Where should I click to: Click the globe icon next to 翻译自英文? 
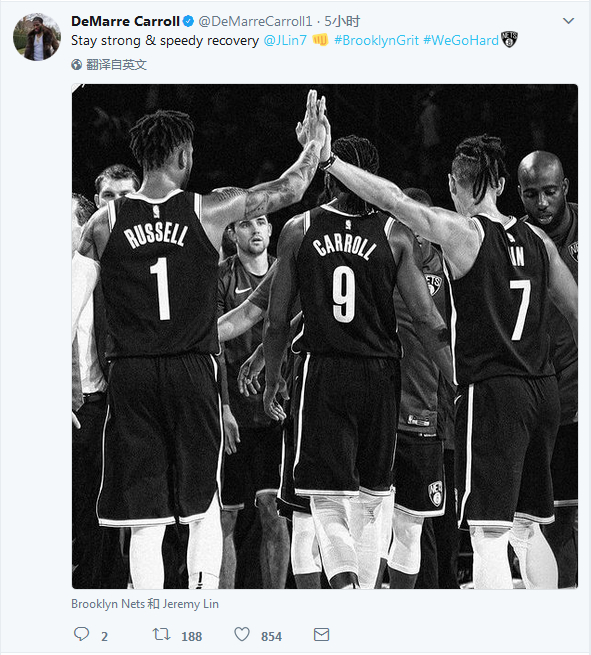tap(76, 64)
